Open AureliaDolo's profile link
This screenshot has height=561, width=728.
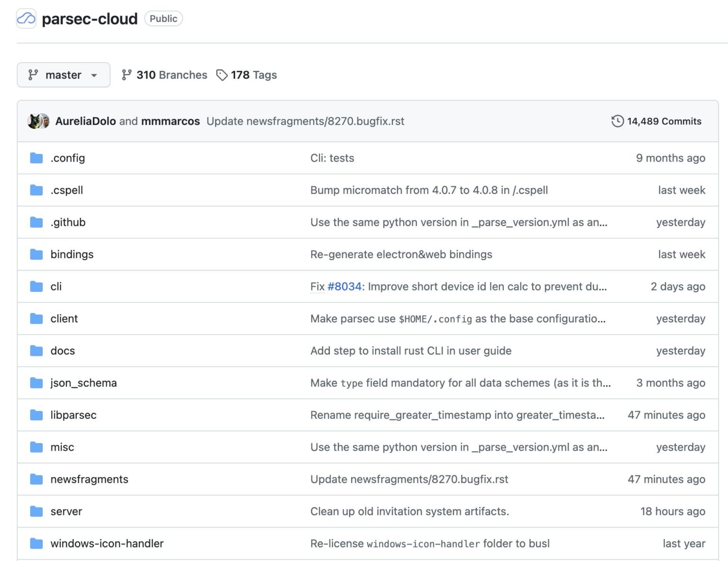pyautogui.click(x=85, y=121)
